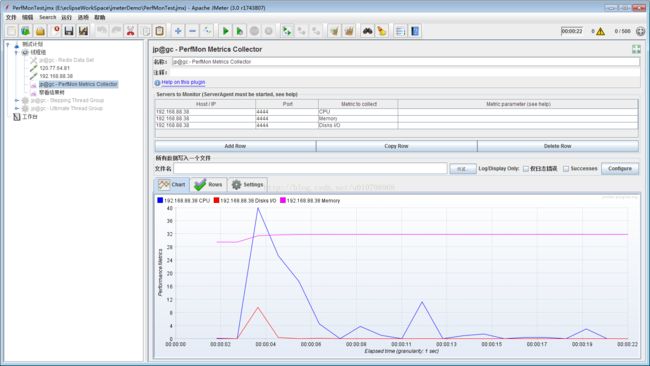Toggle the Successes checkbox
This screenshot has height=366, width=650.
point(566,169)
